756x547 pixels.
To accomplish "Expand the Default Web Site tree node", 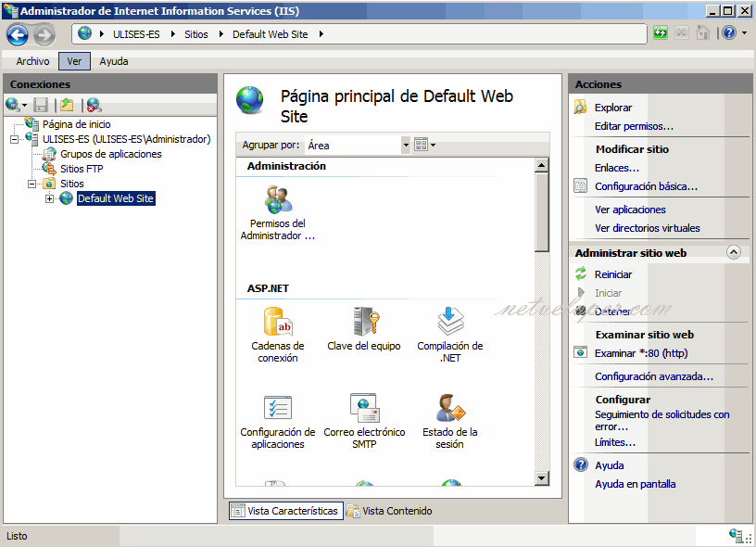I will (49, 198).
